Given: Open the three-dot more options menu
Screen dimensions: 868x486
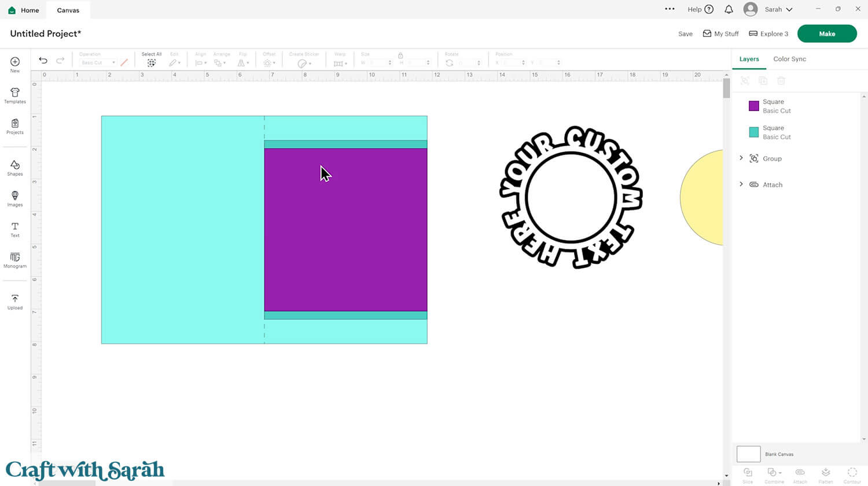Looking at the screenshot, I should (x=670, y=9).
